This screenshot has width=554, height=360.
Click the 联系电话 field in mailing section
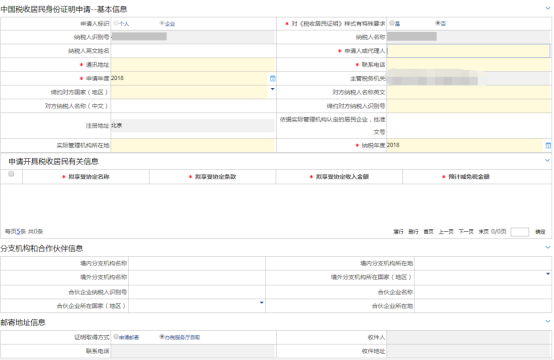tap(193, 351)
